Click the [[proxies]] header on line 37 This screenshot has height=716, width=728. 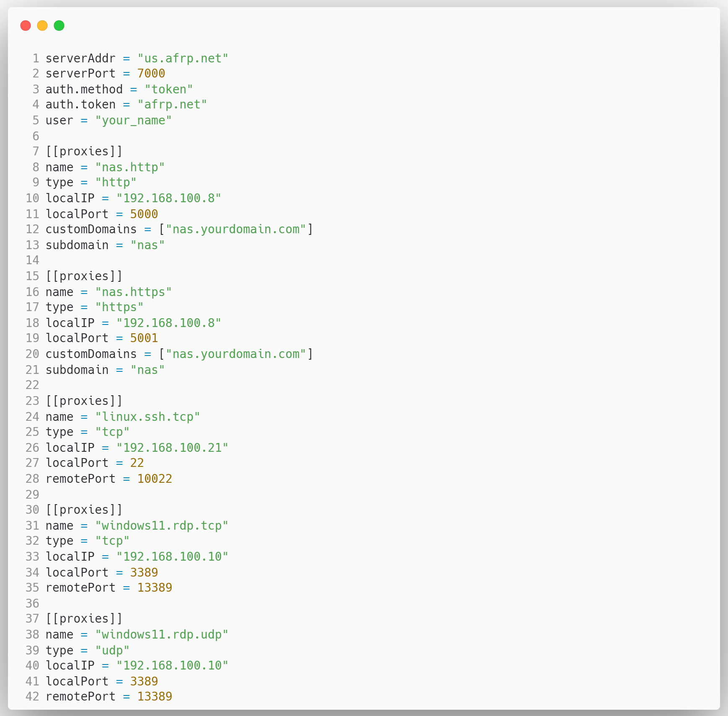pos(84,618)
